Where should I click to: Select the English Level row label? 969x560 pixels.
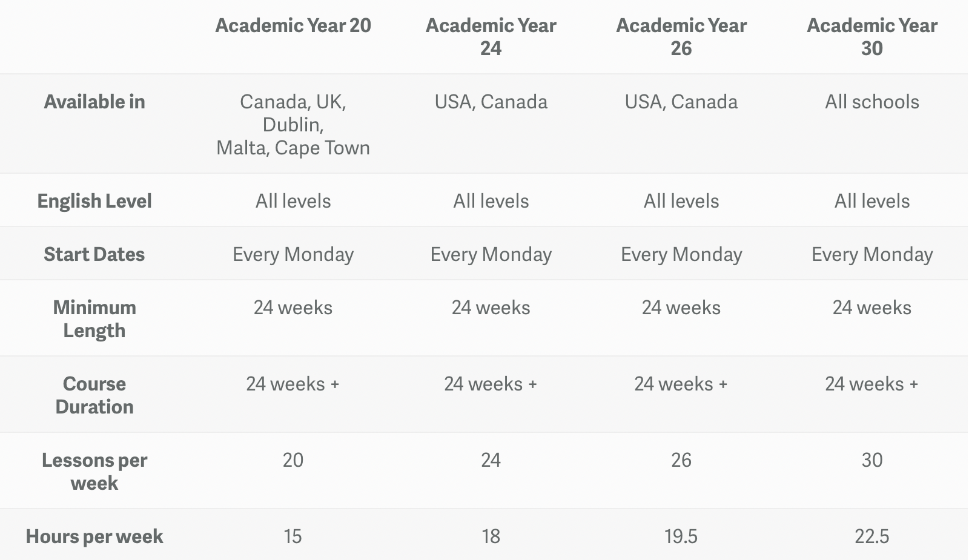[x=94, y=201]
